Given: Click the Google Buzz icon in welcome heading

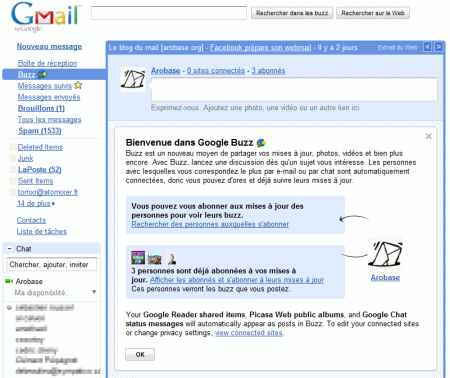Looking at the screenshot, I should [x=261, y=143].
